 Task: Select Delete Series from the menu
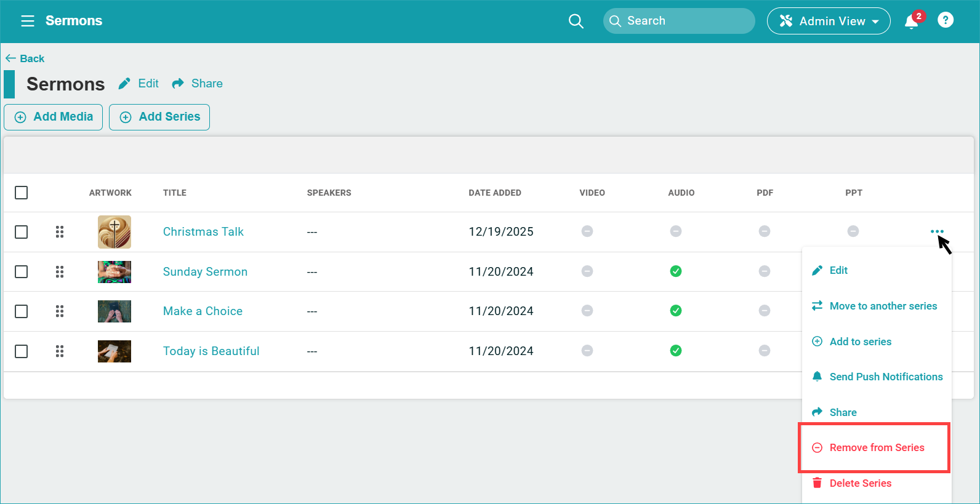(x=860, y=483)
